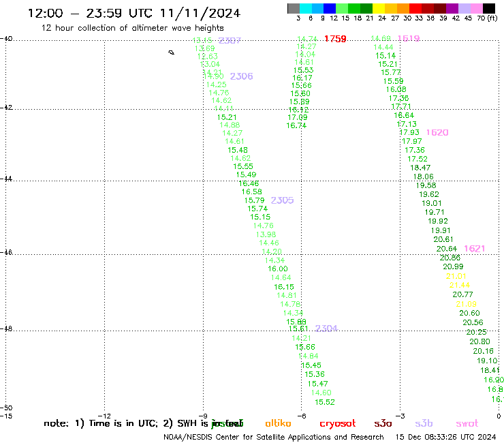Click the small island outline near top left
Screen dimensions: 504x443
click(x=172, y=52)
